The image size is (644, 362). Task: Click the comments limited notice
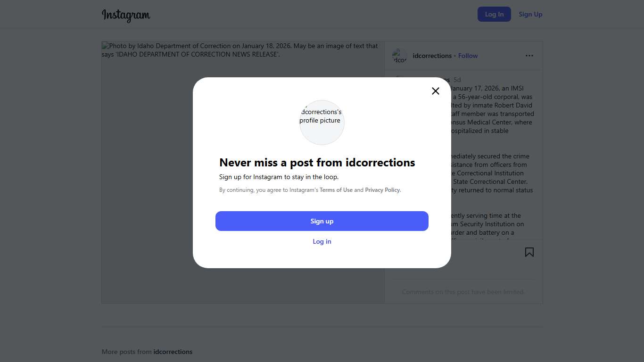[x=463, y=292]
